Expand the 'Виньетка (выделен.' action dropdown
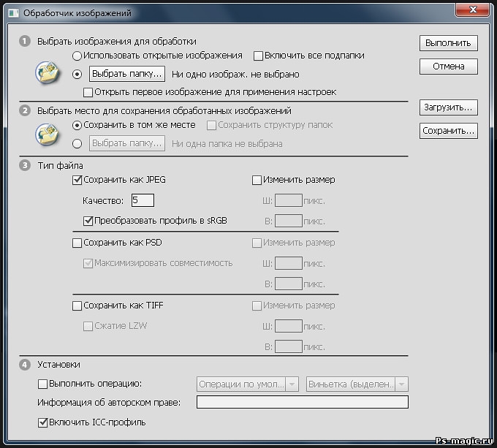The width and height of the screenshot is (497, 448). [x=357, y=384]
